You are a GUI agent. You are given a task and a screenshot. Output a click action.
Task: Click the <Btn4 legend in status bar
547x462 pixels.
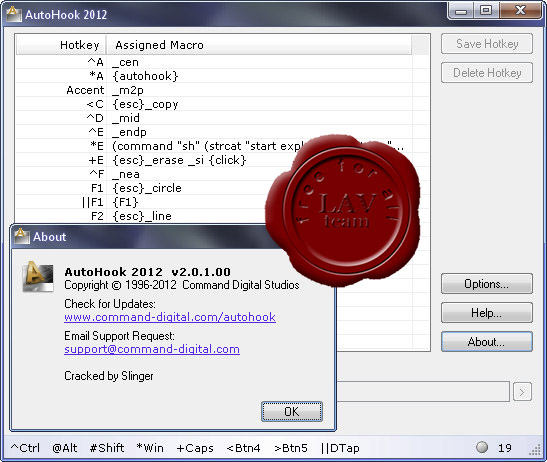243,448
